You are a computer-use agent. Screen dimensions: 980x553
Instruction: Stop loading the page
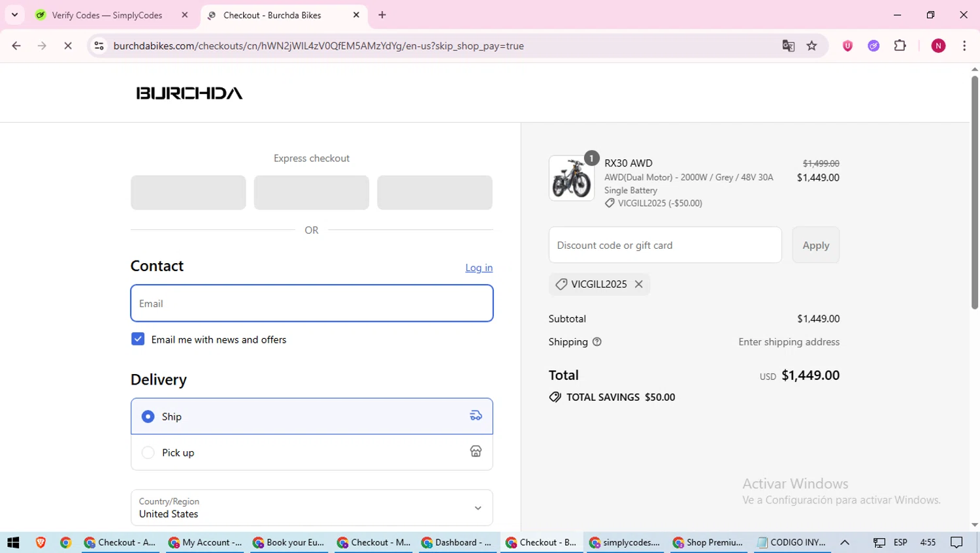tap(68, 46)
